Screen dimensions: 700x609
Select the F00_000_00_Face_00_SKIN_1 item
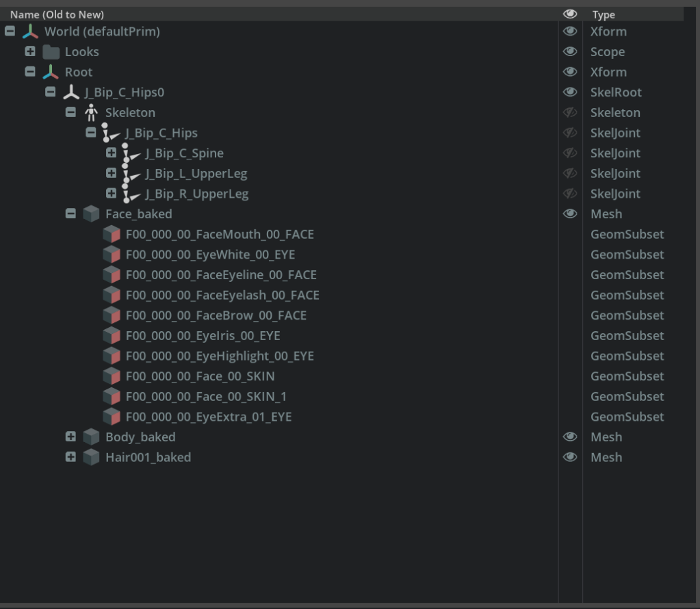[206, 397]
